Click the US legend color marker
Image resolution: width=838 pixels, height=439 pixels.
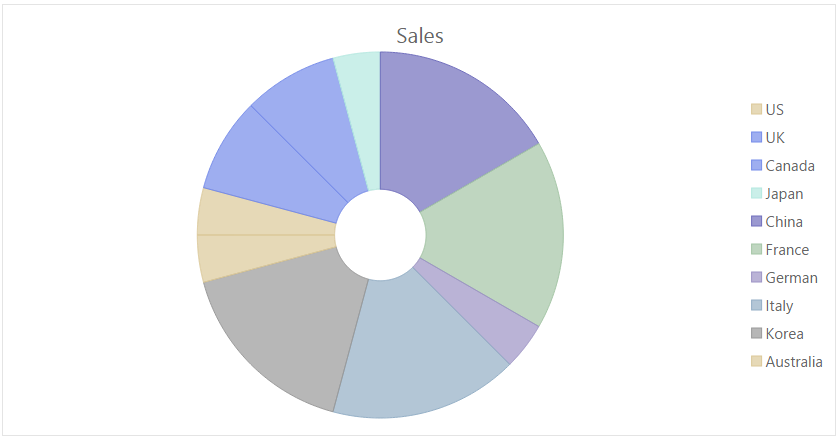point(756,109)
